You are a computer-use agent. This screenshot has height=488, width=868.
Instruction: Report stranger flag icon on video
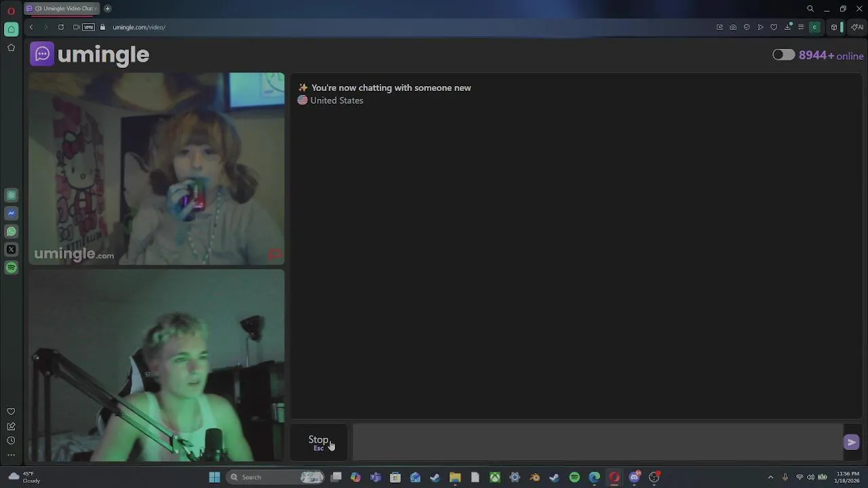[x=275, y=255]
